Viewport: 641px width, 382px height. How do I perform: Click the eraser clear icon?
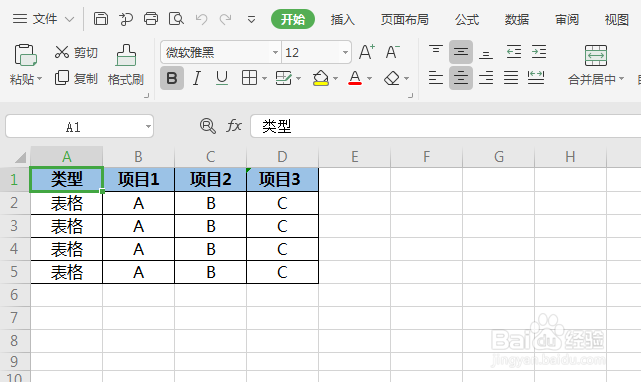point(392,78)
